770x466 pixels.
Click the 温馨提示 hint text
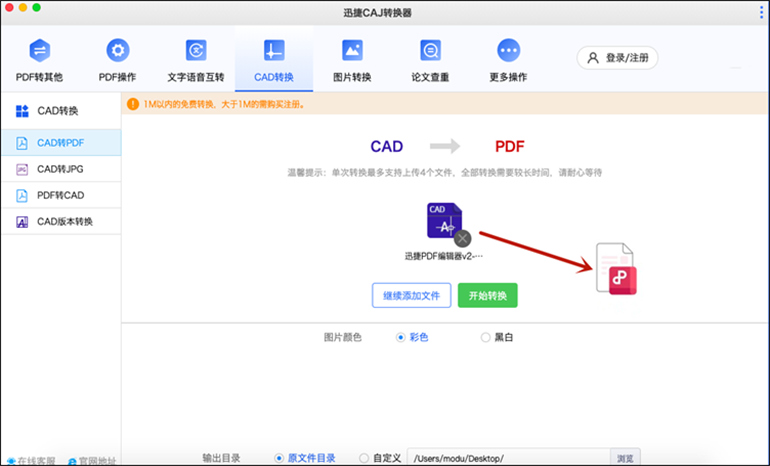[444, 172]
